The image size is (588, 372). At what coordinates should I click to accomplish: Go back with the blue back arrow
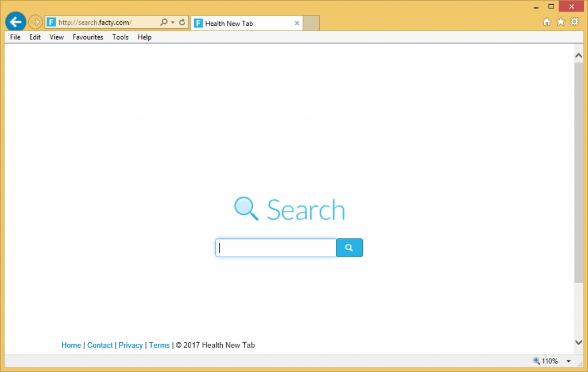pyautogui.click(x=16, y=22)
